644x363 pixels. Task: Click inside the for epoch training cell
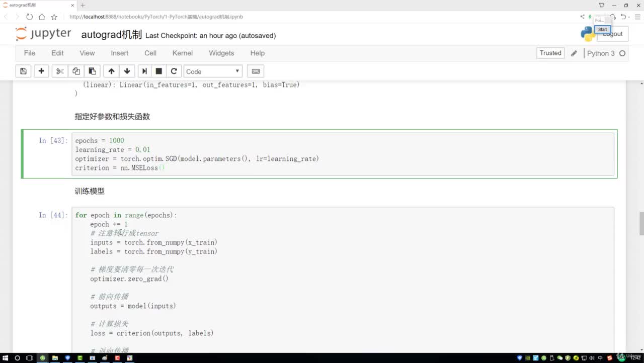[343, 280]
